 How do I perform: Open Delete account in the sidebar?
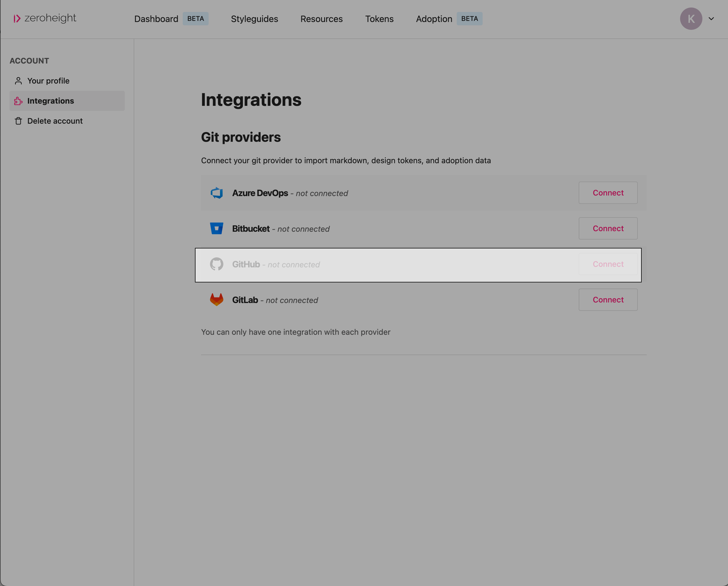pyautogui.click(x=67, y=121)
